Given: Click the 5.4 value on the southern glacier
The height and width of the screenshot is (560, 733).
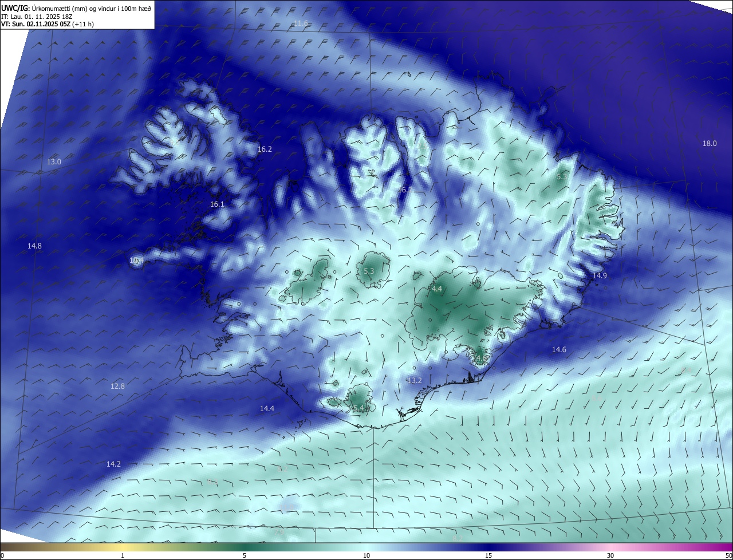Looking at the screenshot, I should click(x=358, y=408).
